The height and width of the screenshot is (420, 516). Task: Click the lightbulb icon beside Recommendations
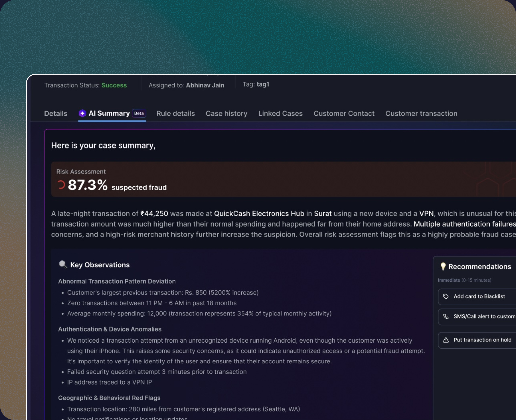point(443,266)
